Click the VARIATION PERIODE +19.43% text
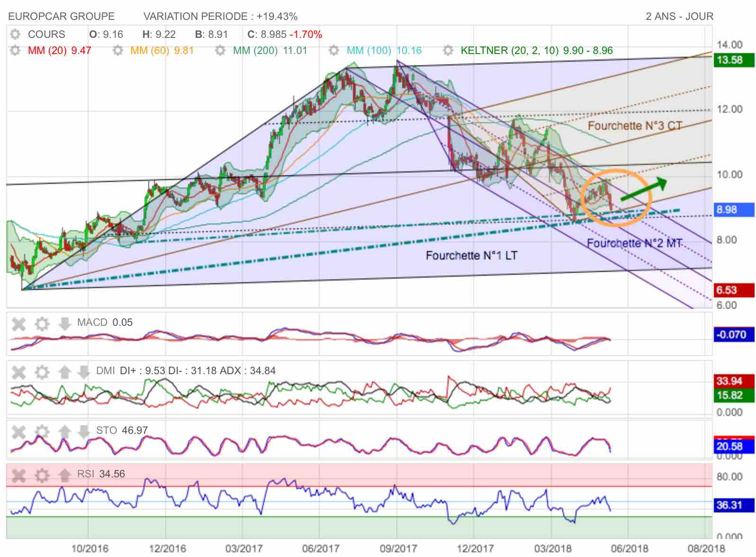 point(221,17)
